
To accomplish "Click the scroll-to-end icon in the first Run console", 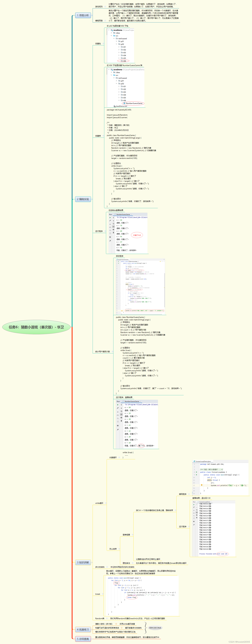I will click(113, 227).
